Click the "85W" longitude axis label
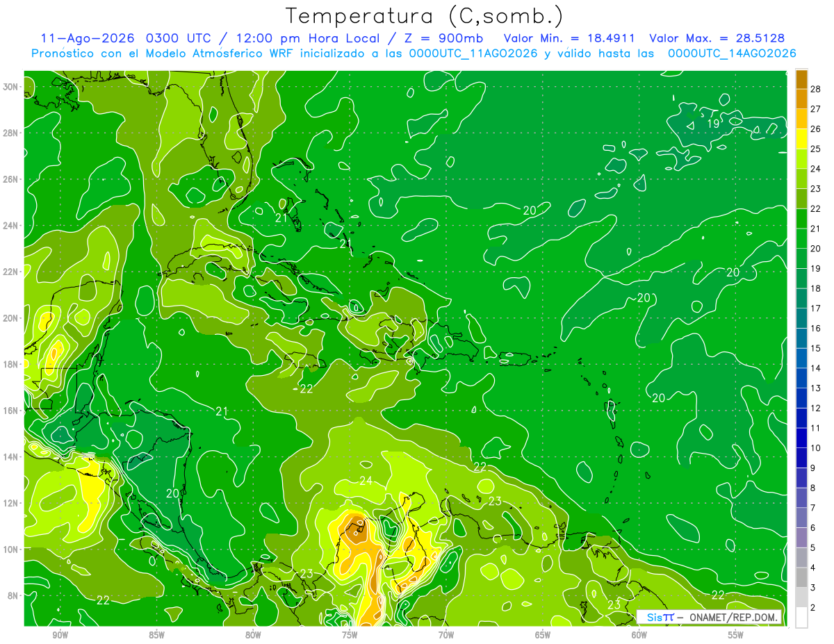This screenshot has height=644, width=834. (x=156, y=635)
